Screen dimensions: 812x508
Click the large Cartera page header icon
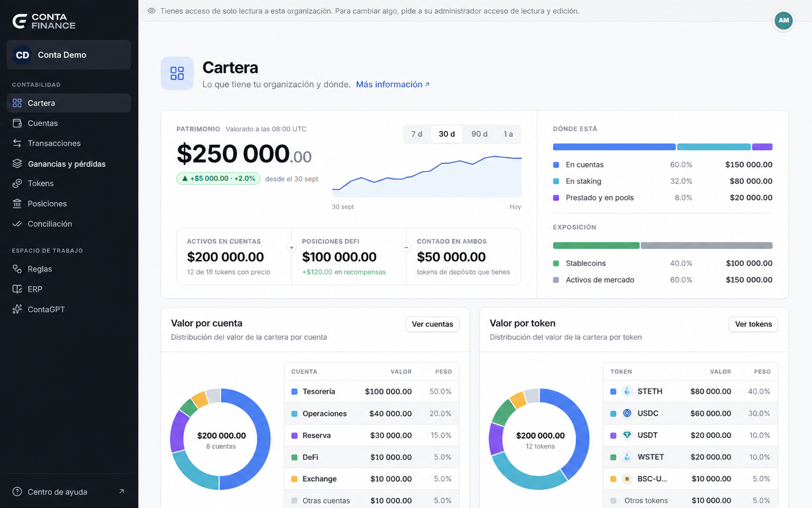pyautogui.click(x=177, y=74)
